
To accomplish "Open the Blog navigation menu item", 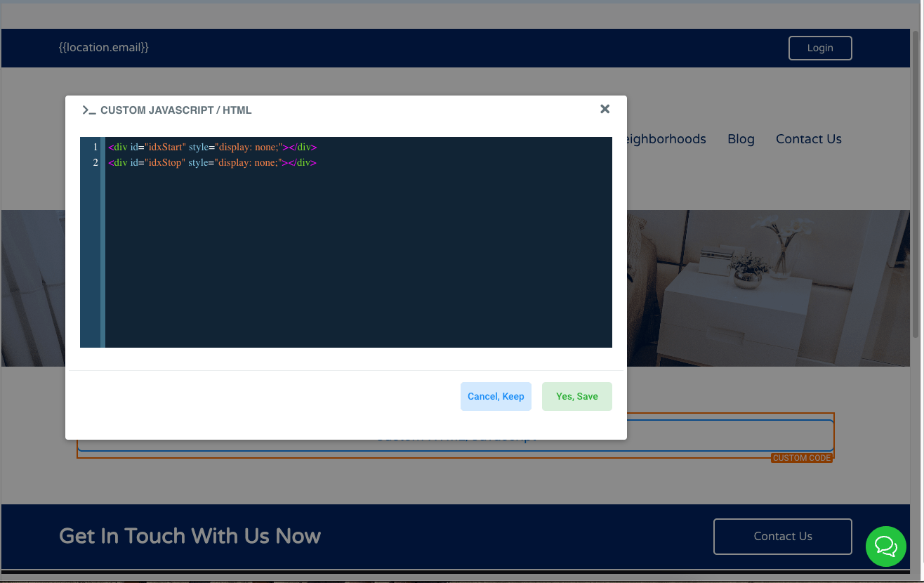I will click(x=740, y=139).
